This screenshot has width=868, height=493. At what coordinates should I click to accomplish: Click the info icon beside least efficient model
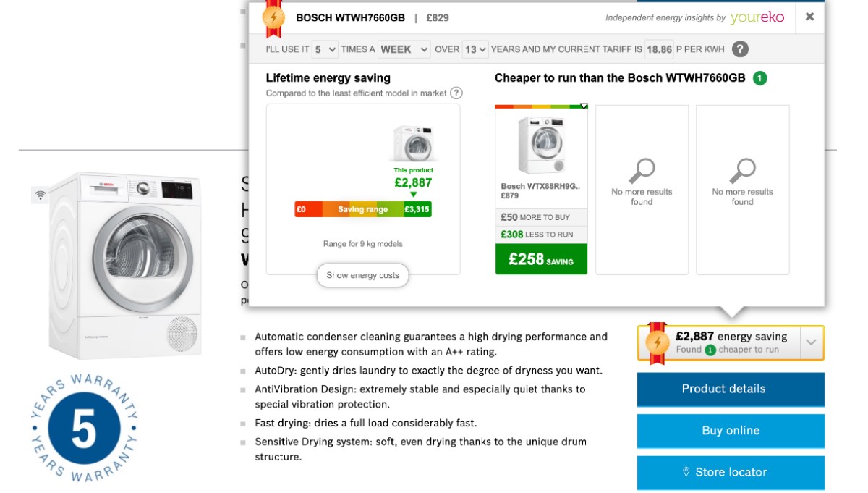point(456,93)
